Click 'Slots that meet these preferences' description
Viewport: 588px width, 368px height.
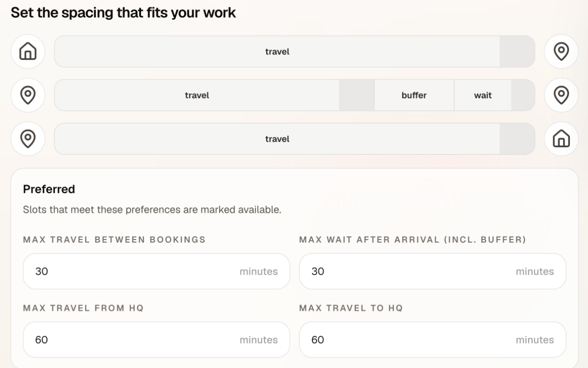[152, 210]
